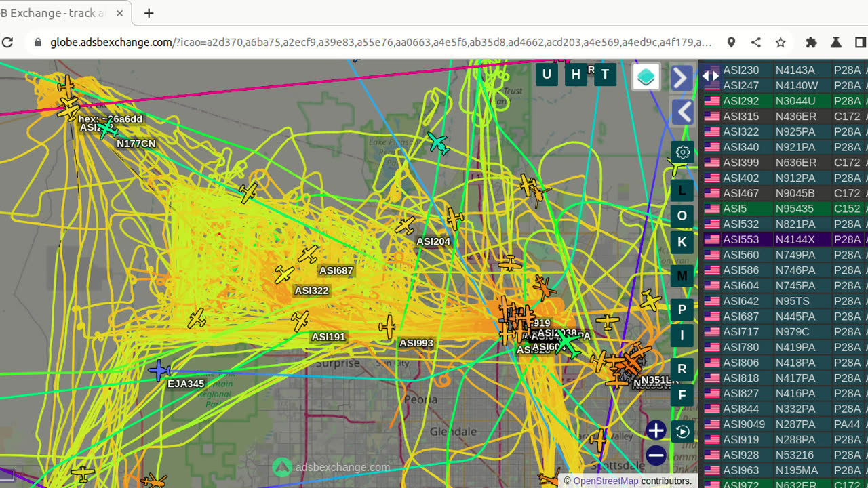The width and height of the screenshot is (868, 488).
Task: Select the ASI230 row in aircraft table
Action: pyautogui.click(x=785, y=70)
